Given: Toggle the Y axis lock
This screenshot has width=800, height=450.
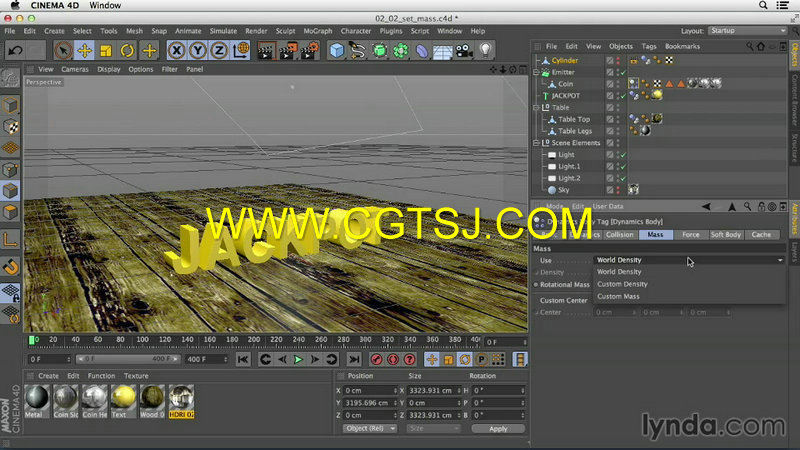Looking at the screenshot, I should pyautogui.click(x=198, y=51).
